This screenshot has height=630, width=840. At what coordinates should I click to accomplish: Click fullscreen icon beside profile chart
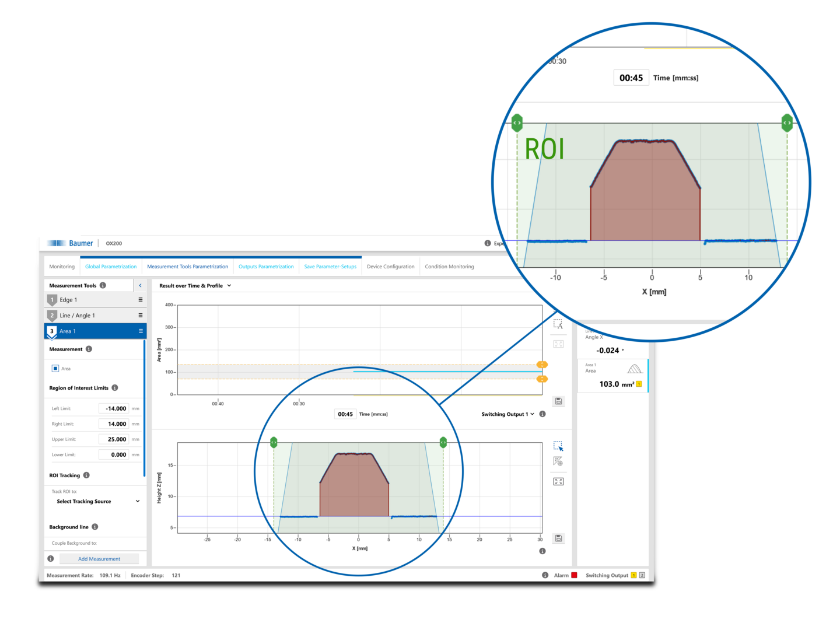[558, 481]
